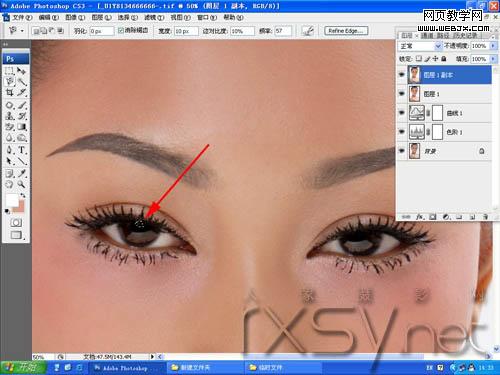500x375 pixels.
Task: Select the History Brush tool
Action: click(21, 116)
